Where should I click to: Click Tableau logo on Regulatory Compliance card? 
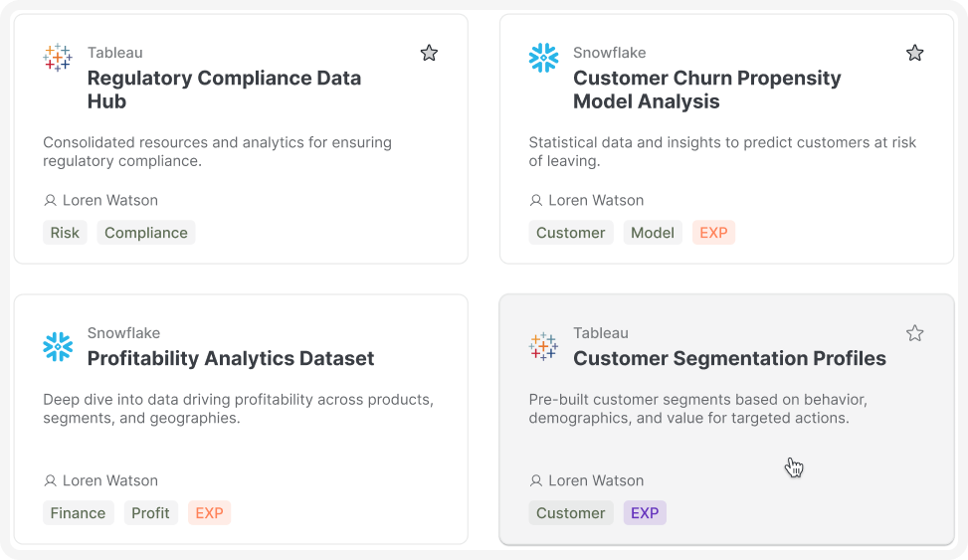point(58,58)
